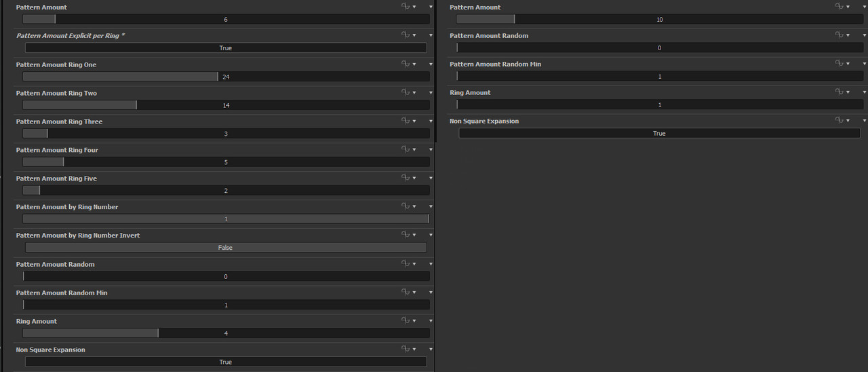This screenshot has width=868, height=372.
Task: Click the Pattern Amount slider showing 6
Action: (x=226, y=20)
